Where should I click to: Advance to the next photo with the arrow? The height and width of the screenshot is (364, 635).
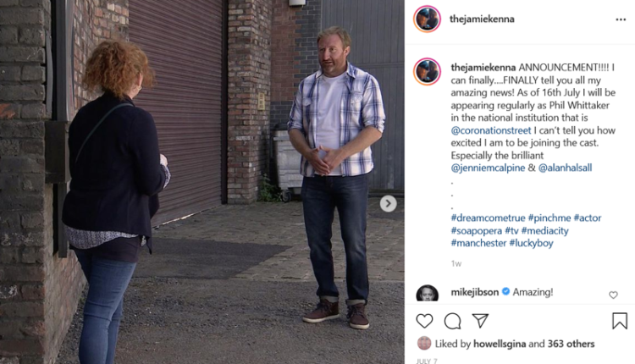(x=388, y=203)
